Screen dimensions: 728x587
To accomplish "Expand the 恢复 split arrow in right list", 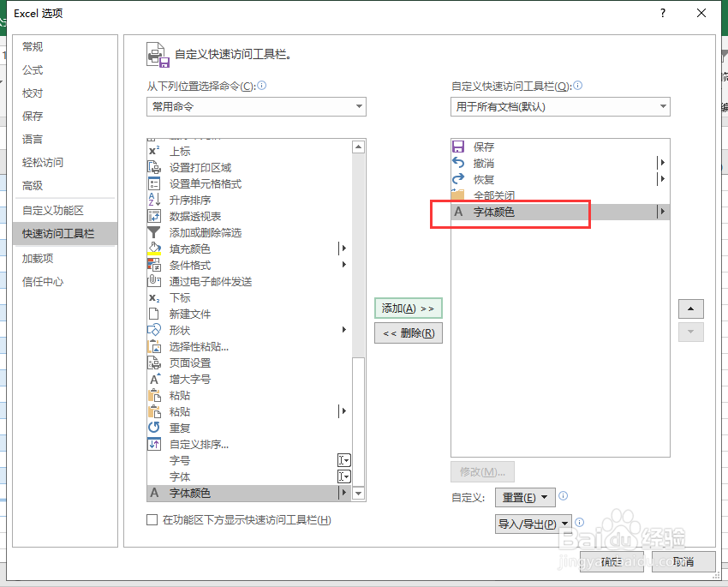I will click(662, 179).
